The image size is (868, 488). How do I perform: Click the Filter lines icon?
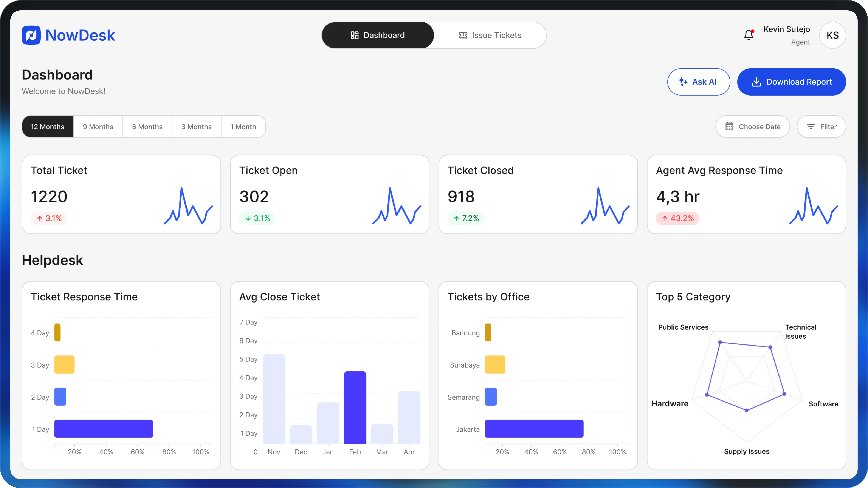pos(811,126)
